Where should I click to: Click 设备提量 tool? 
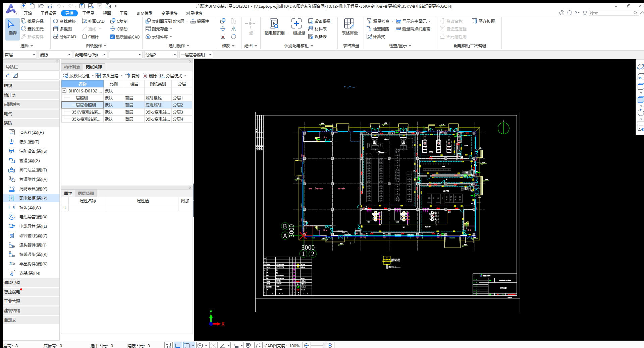[x=319, y=21]
